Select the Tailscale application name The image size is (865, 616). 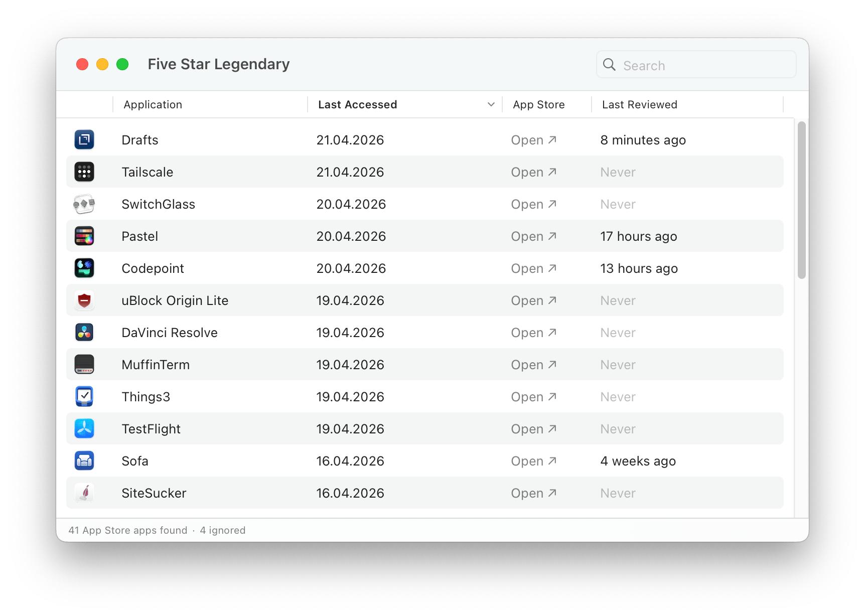(147, 172)
